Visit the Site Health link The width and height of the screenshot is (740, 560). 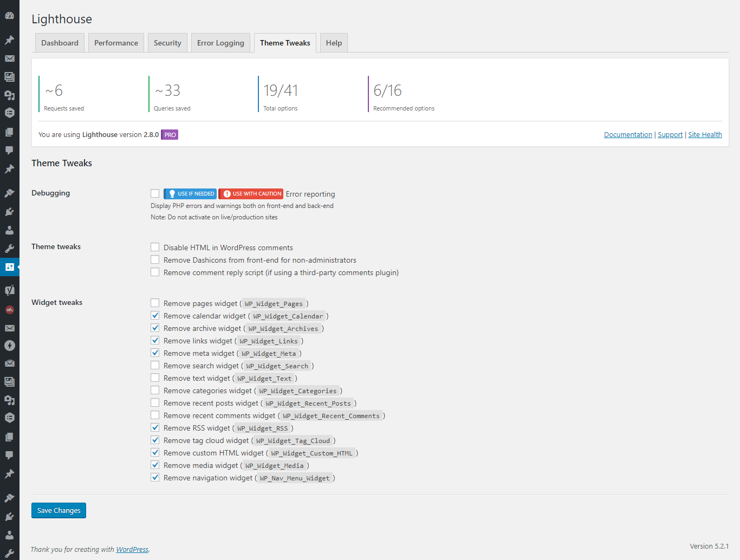(705, 135)
